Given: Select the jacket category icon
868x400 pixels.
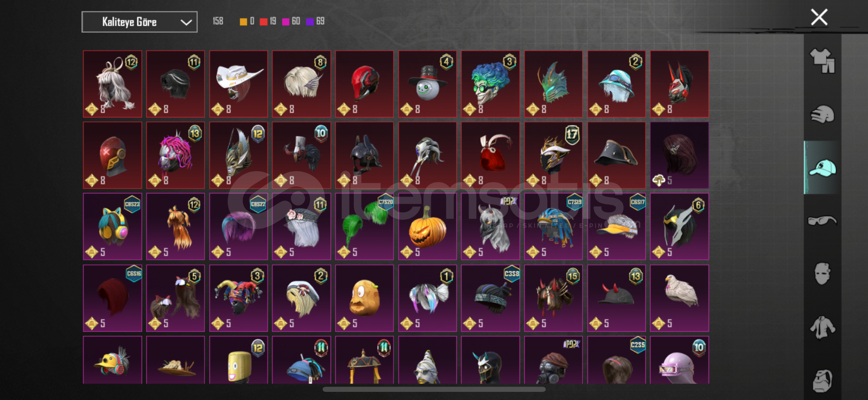Looking at the screenshot, I should click(x=822, y=327).
